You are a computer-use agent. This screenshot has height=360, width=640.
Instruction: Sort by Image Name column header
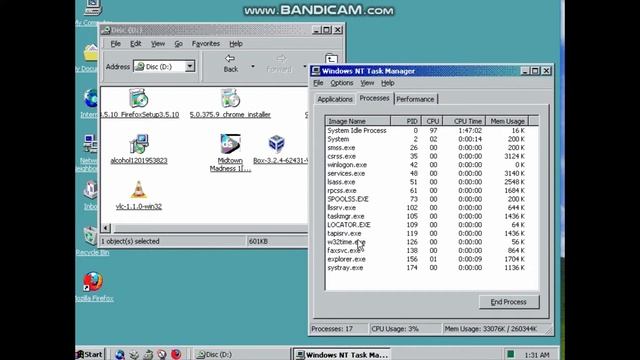[x=358, y=121]
